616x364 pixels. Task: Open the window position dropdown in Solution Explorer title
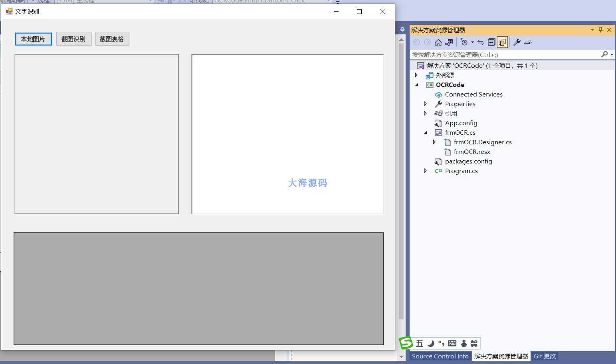coord(592,30)
